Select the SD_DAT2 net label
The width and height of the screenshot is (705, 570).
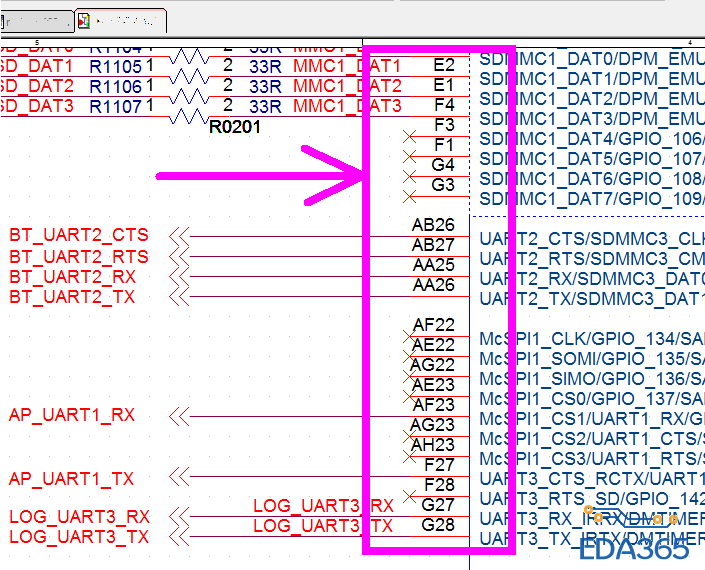[x=36, y=86]
